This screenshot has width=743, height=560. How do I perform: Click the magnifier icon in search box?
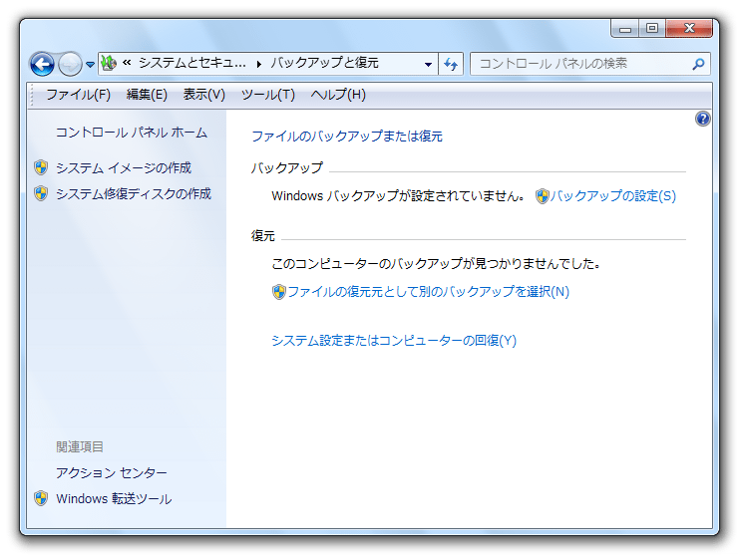tap(698, 64)
